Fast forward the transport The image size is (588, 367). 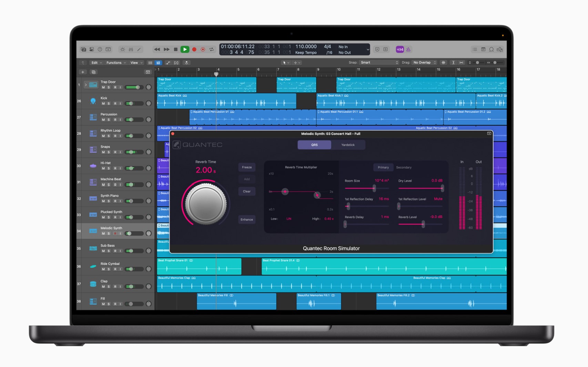pyautogui.click(x=166, y=49)
